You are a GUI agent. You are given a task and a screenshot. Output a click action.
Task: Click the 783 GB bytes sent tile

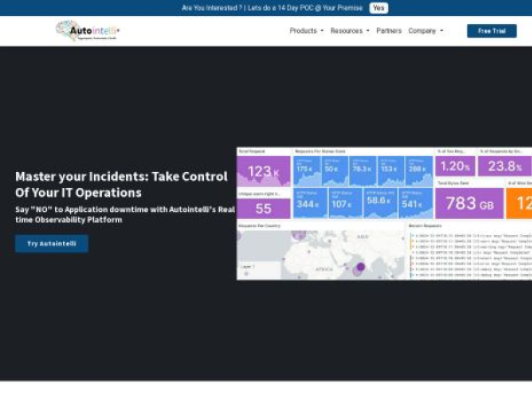click(469, 203)
